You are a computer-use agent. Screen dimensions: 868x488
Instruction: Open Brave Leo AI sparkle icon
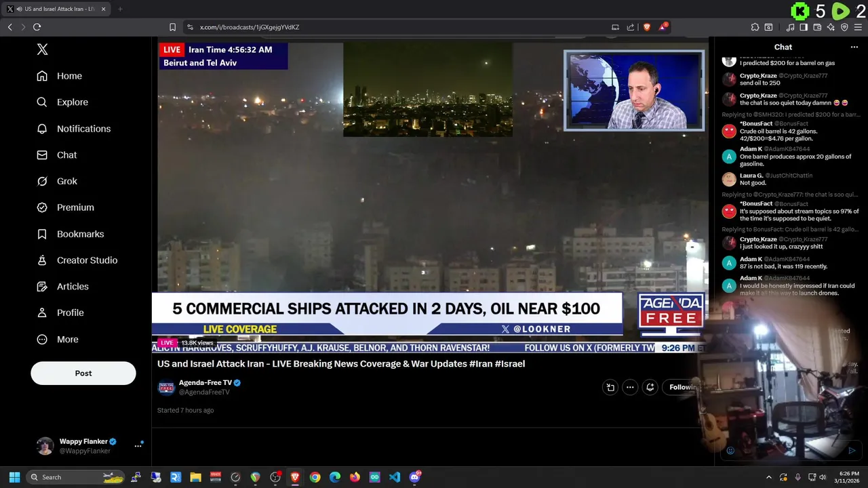pos(831,27)
